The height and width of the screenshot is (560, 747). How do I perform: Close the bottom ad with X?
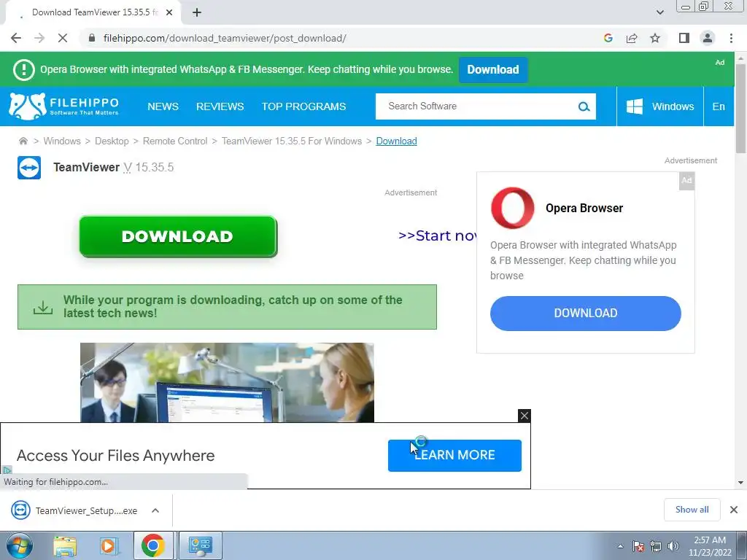pos(524,416)
